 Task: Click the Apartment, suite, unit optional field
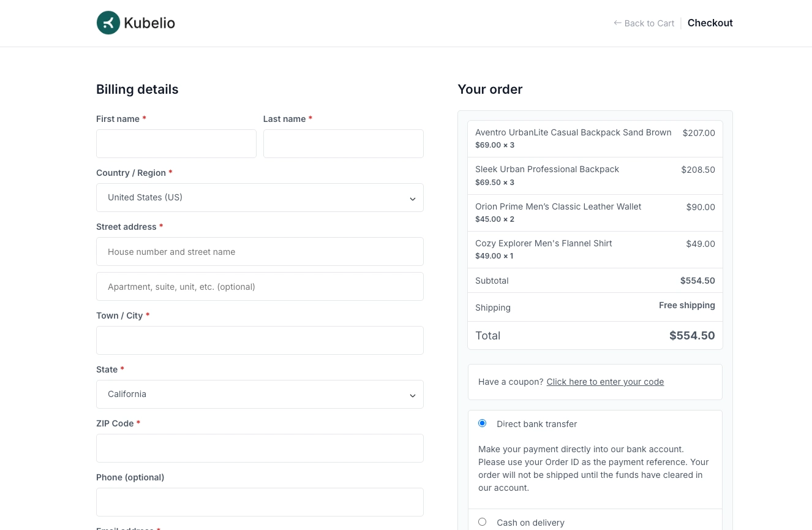tap(260, 286)
